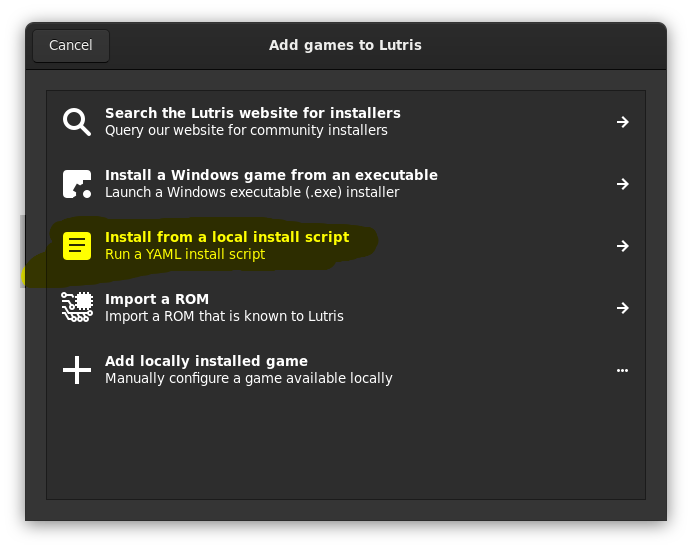Click the ROM chip icon
This screenshot has height=549, width=692.
(x=77, y=308)
